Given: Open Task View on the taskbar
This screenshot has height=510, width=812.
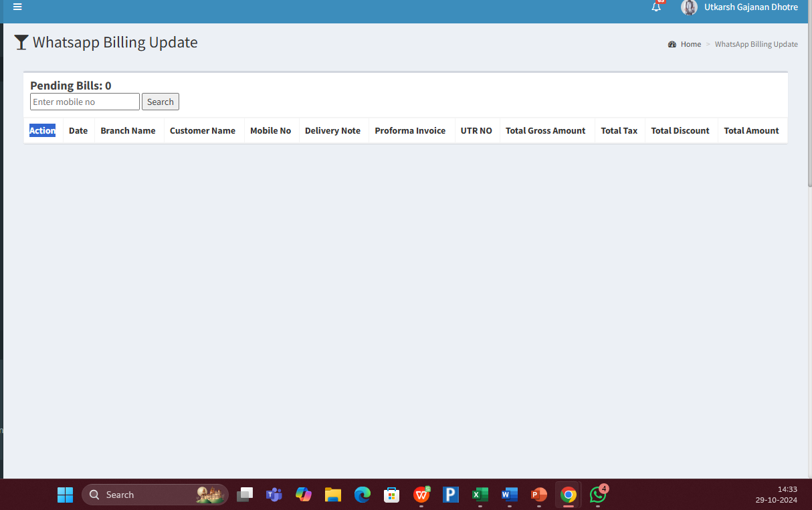Looking at the screenshot, I should pyautogui.click(x=245, y=495).
